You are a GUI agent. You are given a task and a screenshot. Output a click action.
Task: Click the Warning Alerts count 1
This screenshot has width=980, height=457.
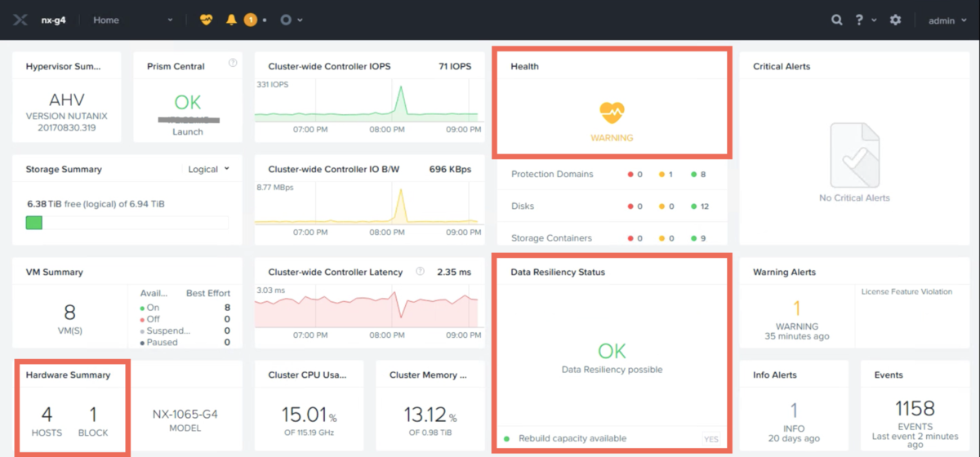point(797,308)
